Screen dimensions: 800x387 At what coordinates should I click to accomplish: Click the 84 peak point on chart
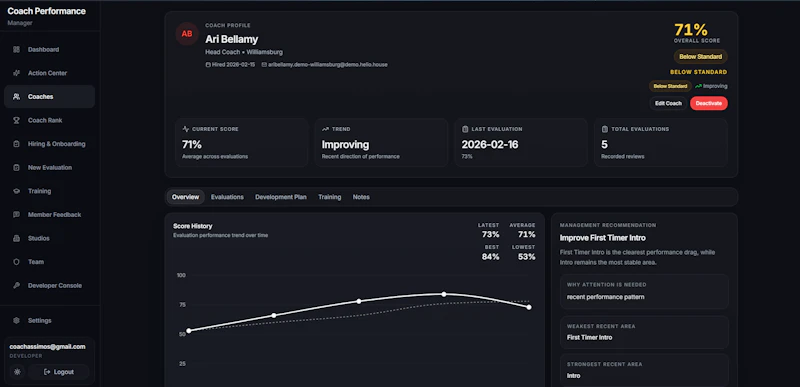tap(444, 294)
